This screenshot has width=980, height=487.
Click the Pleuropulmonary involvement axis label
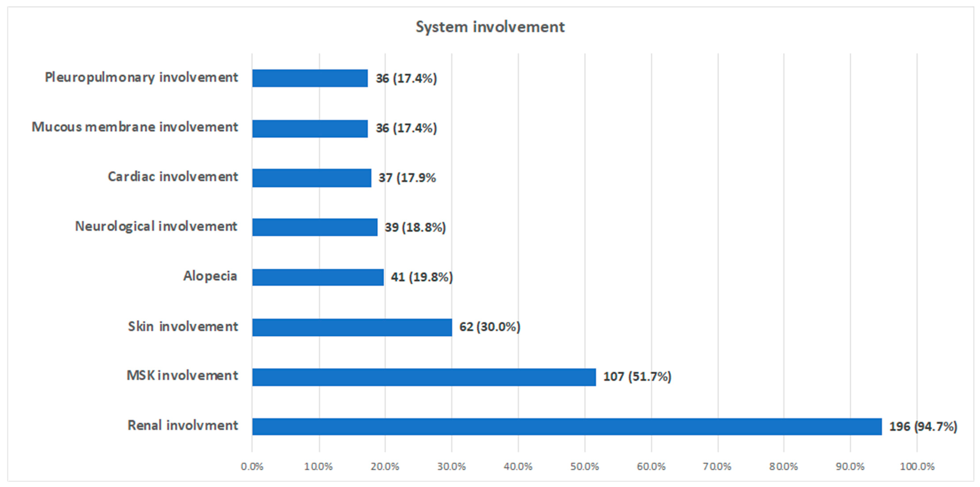[x=141, y=78]
